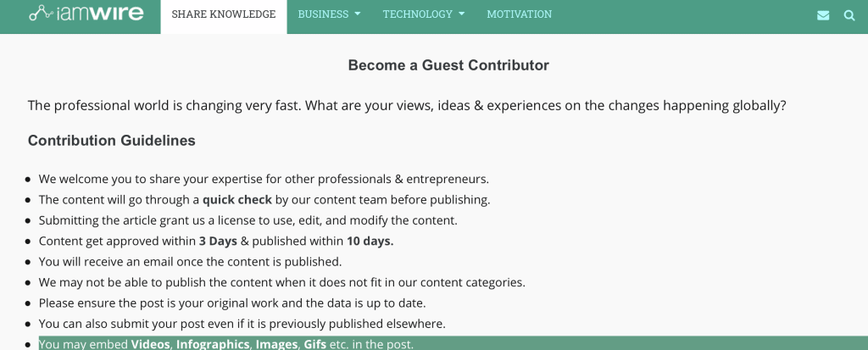Click the Contribution Guidelines heading

111,141
